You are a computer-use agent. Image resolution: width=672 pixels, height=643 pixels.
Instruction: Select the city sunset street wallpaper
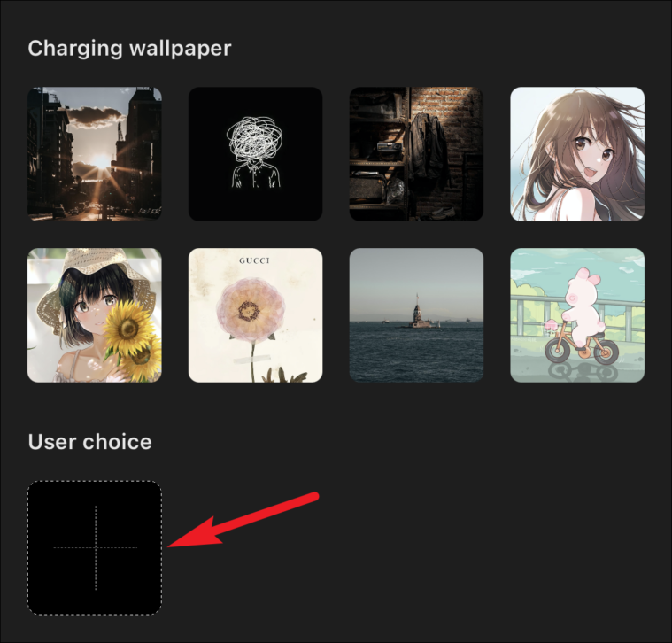(x=95, y=154)
